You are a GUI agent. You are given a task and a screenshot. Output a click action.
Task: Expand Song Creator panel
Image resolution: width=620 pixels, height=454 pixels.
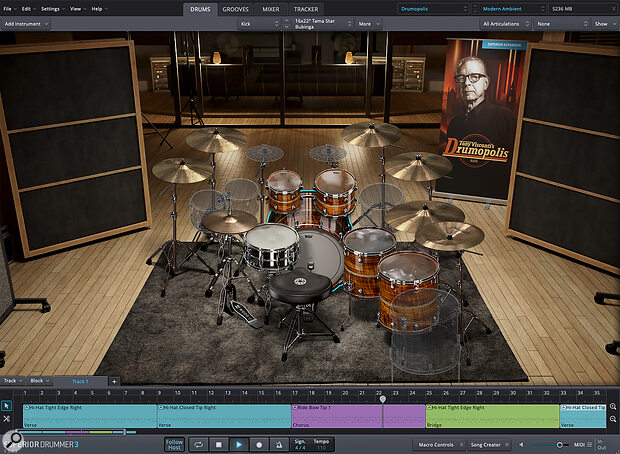click(x=489, y=445)
